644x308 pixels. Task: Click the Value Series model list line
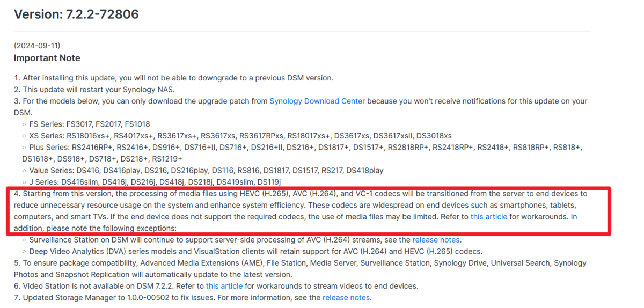point(206,170)
